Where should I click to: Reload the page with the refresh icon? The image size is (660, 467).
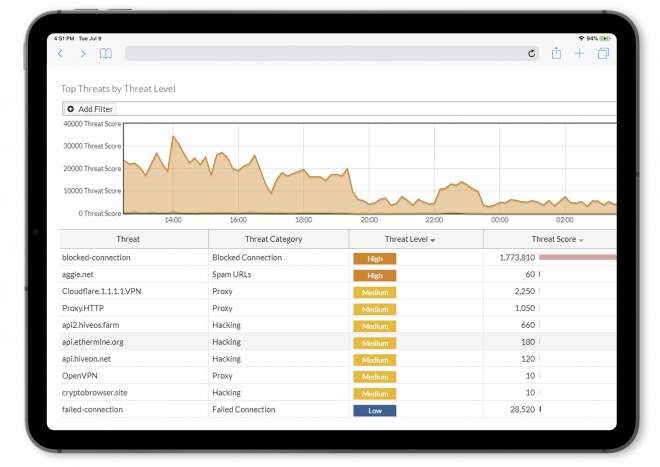click(531, 54)
